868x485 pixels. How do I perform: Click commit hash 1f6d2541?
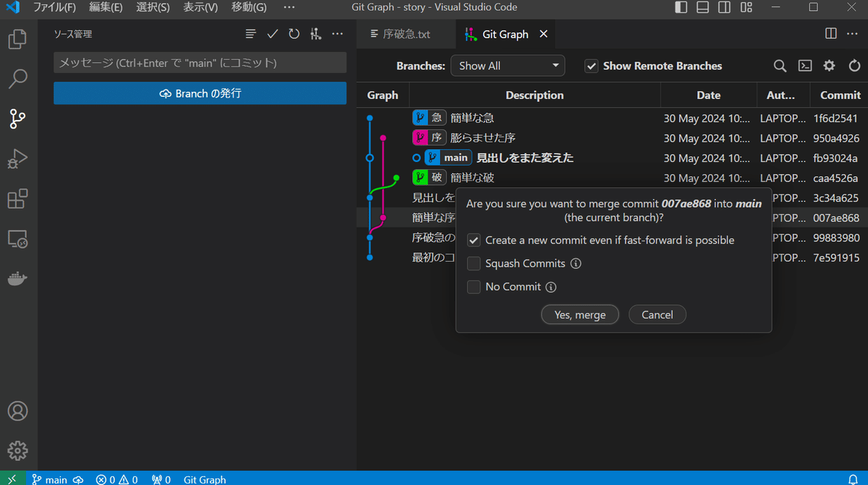click(x=835, y=118)
